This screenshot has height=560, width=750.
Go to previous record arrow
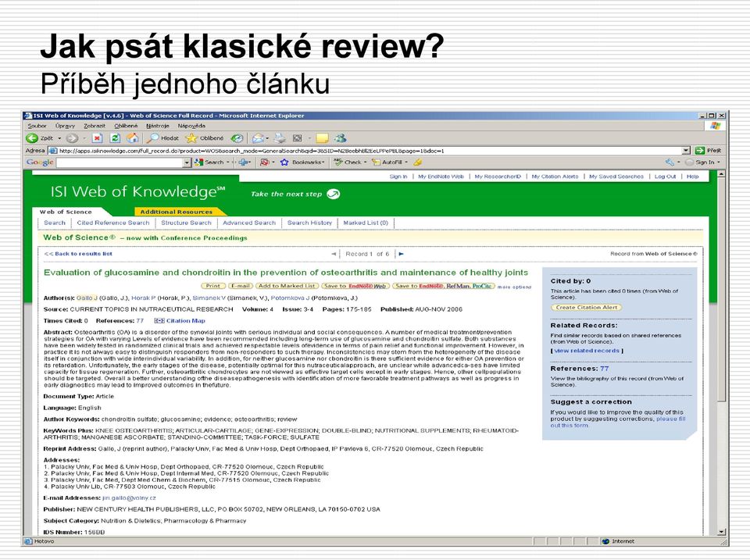click(x=334, y=254)
